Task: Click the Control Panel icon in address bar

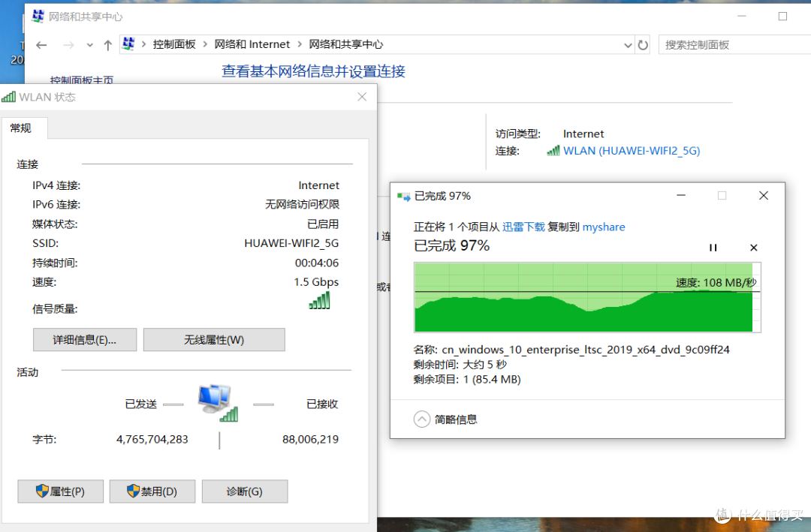Action: pyautogui.click(x=129, y=44)
